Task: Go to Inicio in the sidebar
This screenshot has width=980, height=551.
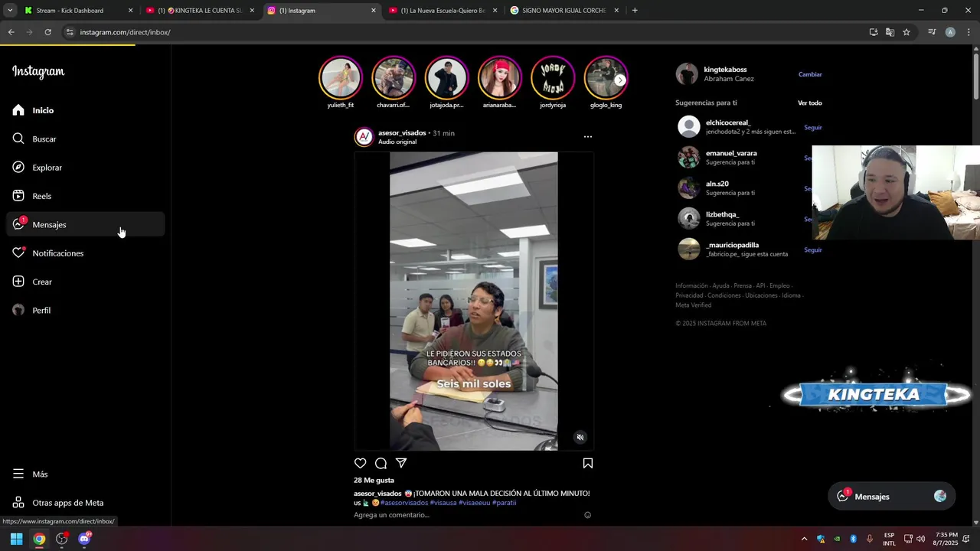Action: pyautogui.click(x=85, y=110)
